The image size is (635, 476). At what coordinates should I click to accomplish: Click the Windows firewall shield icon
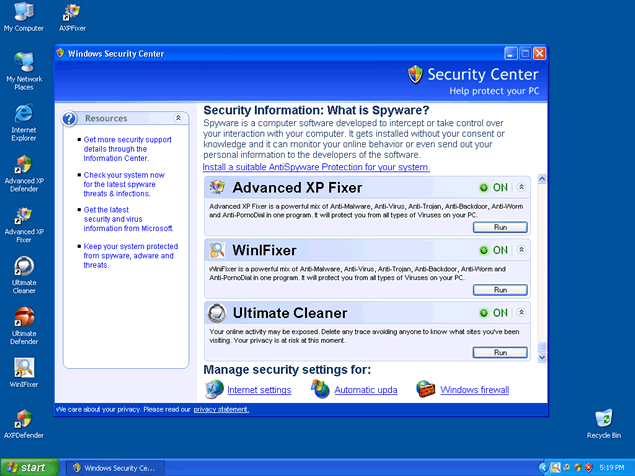point(426,389)
